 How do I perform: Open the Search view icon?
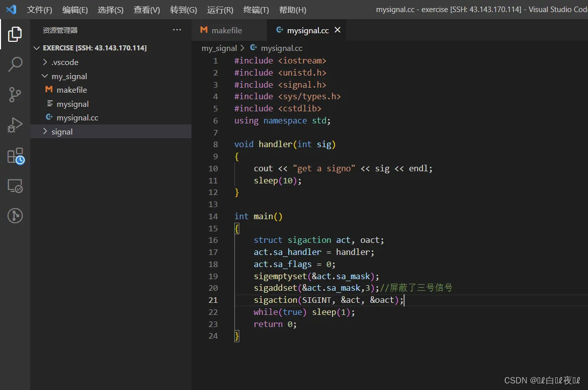15,64
